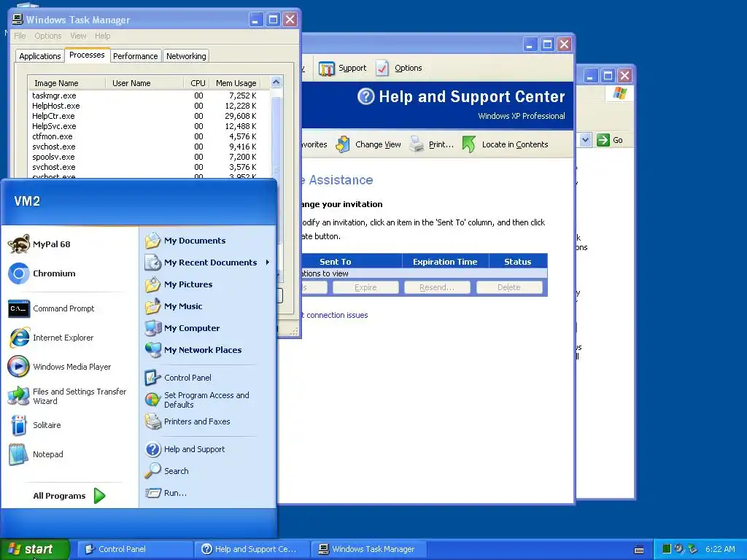The image size is (747, 560).
Task: Open View menu in Task Manager
Action: click(78, 36)
